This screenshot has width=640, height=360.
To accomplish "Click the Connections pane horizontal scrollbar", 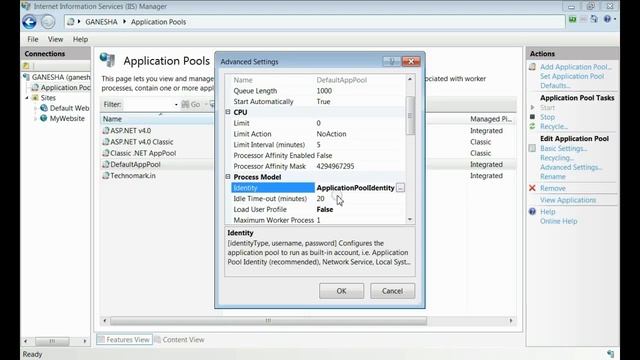I will 55,341.
